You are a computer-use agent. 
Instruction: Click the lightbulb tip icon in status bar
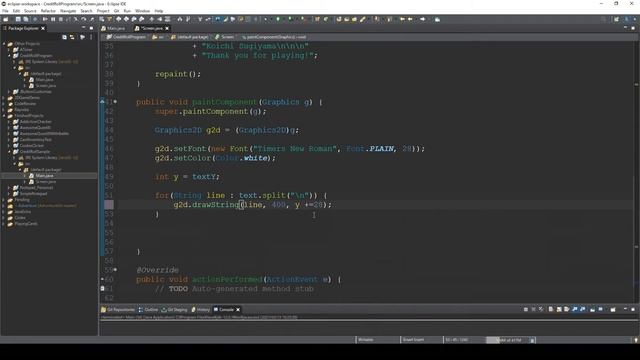636,340
